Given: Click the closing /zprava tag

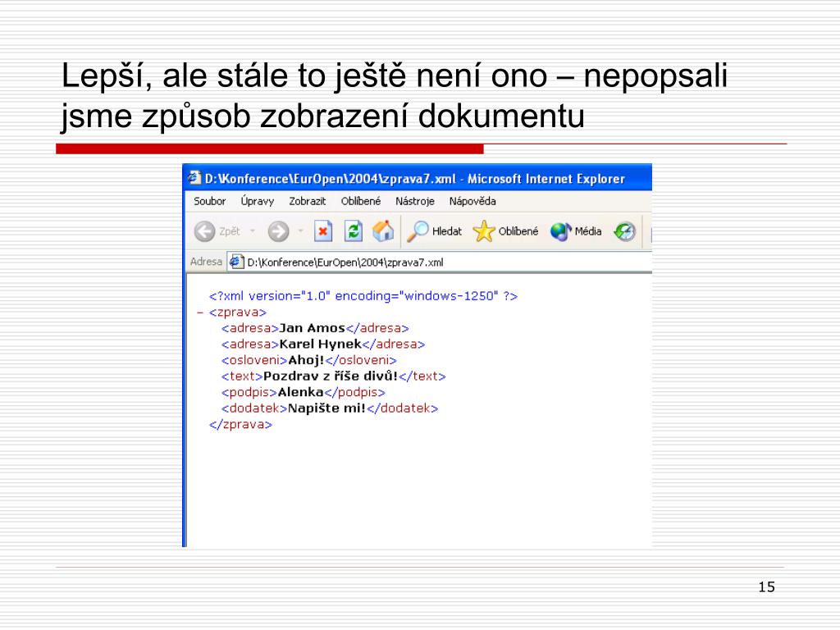Looking at the screenshot, I should click(240, 424).
